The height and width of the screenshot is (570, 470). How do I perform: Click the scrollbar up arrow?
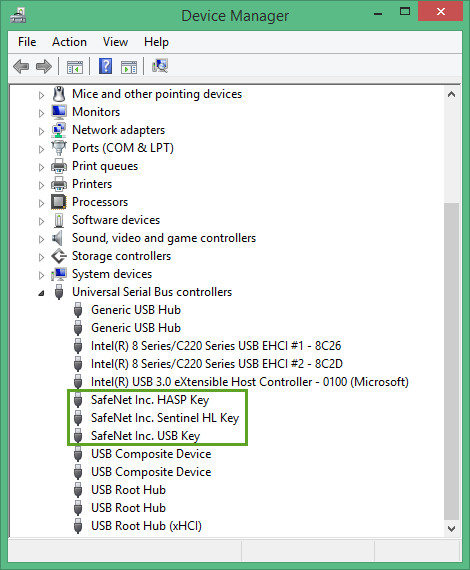pos(451,94)
